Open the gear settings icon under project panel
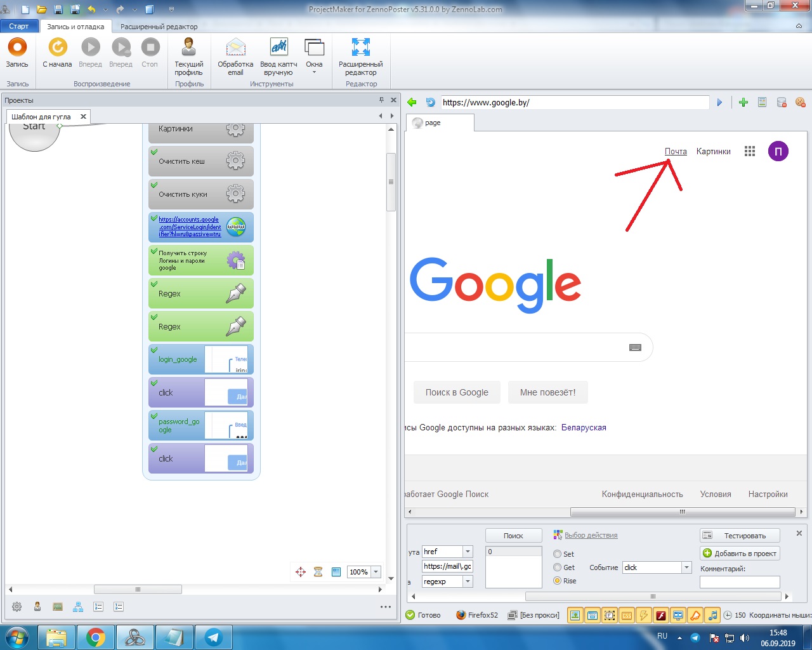Image resolution: width=812 pixels, height=650 pixels. point(16,607)
